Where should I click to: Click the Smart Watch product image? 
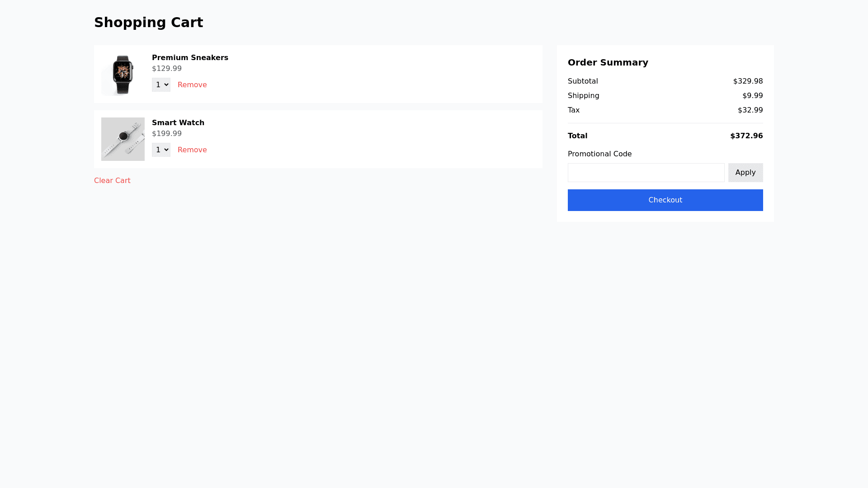123,139
